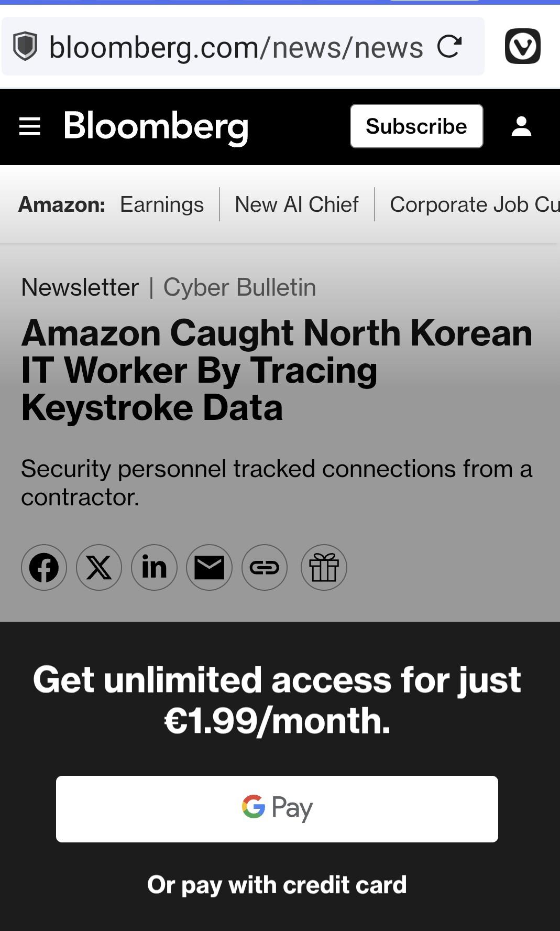560x931 pixels.
Task: Open the user account profile icon
Action: click(521, 126)
